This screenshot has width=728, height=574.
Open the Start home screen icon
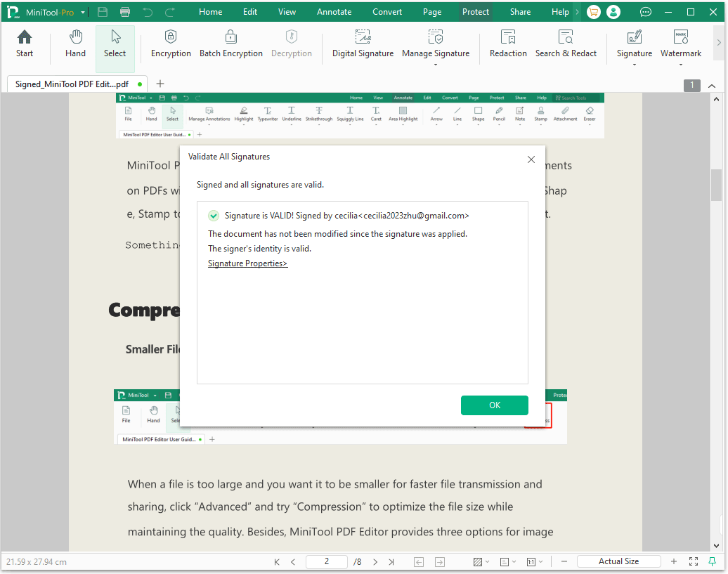coord(24,45)
